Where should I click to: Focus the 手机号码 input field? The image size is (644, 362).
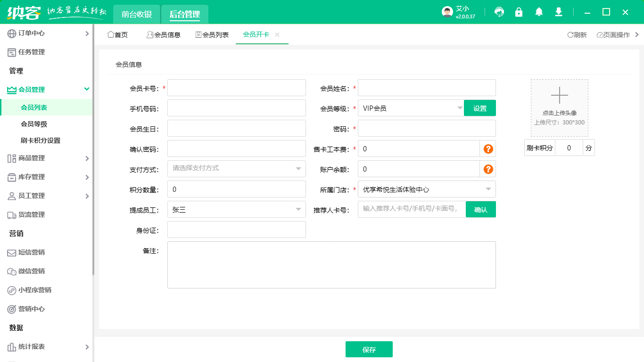237,108
